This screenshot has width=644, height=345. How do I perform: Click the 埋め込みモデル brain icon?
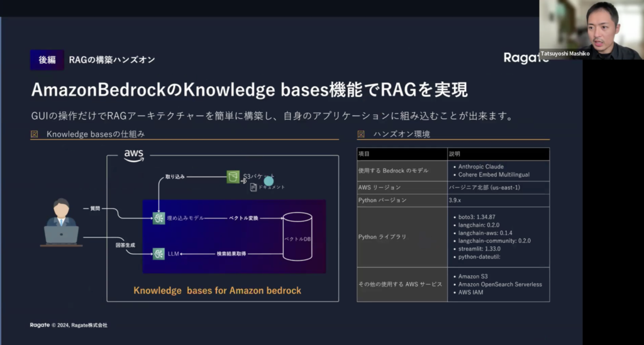[x=158, y=218]
